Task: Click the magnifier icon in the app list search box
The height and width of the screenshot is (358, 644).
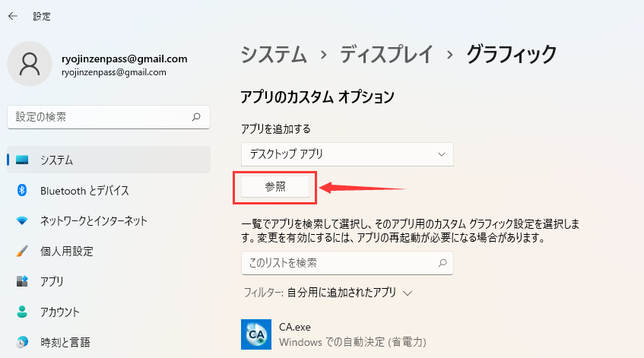Action: [x=442, y=262]
